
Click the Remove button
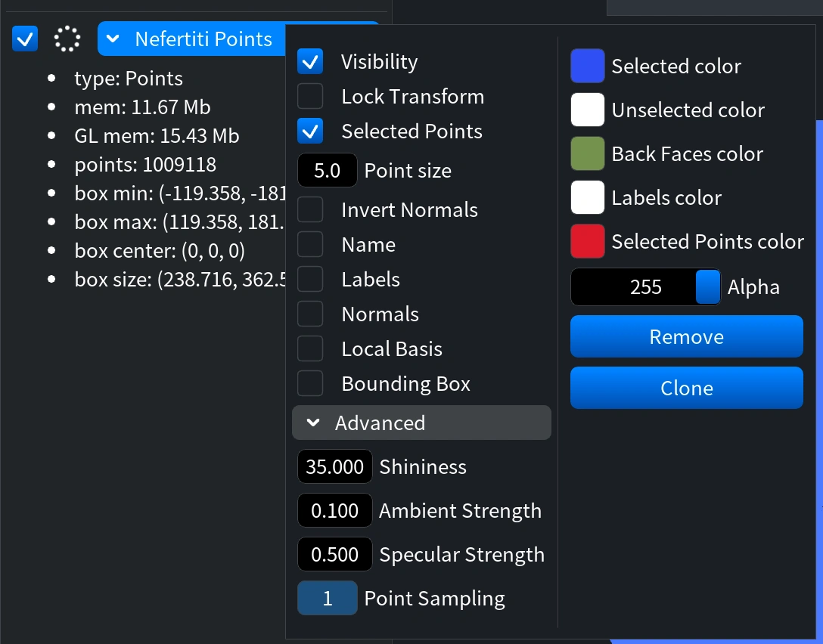[x=687, y=336]
